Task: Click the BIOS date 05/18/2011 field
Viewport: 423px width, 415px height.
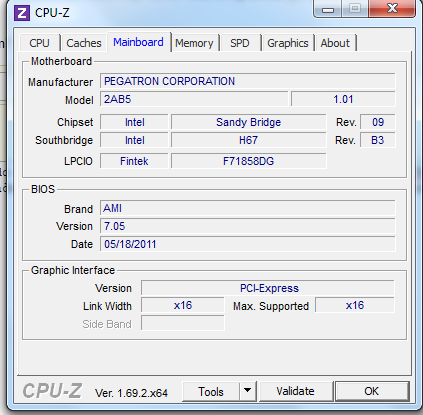Action: (x=248, y=244)
